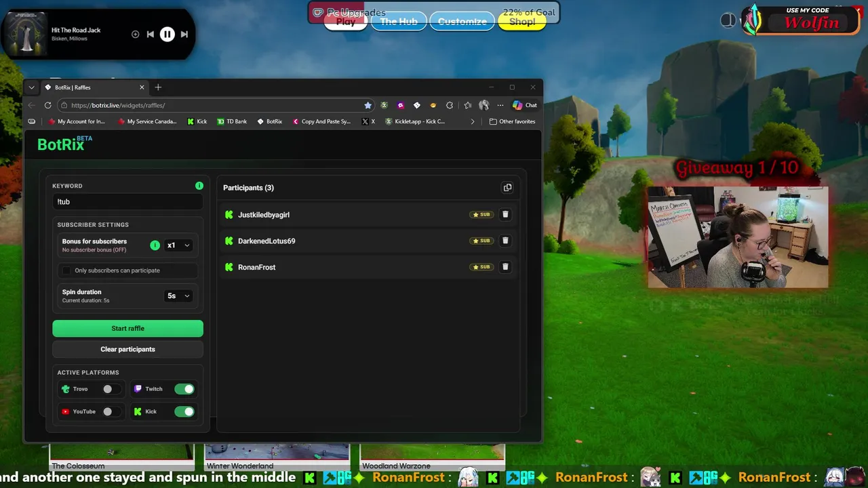
Task: Open the 5s spin duration dropdown
Action: 179,296
